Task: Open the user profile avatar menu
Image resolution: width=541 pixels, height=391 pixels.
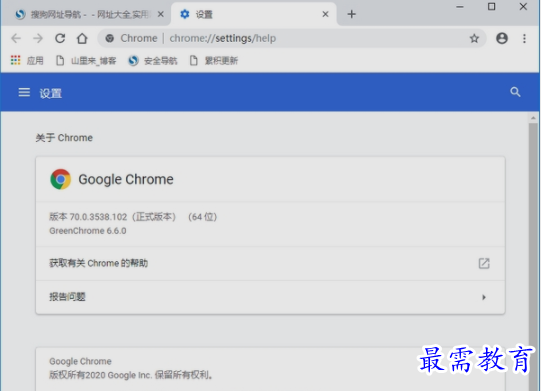Action: tap(502, 38)
